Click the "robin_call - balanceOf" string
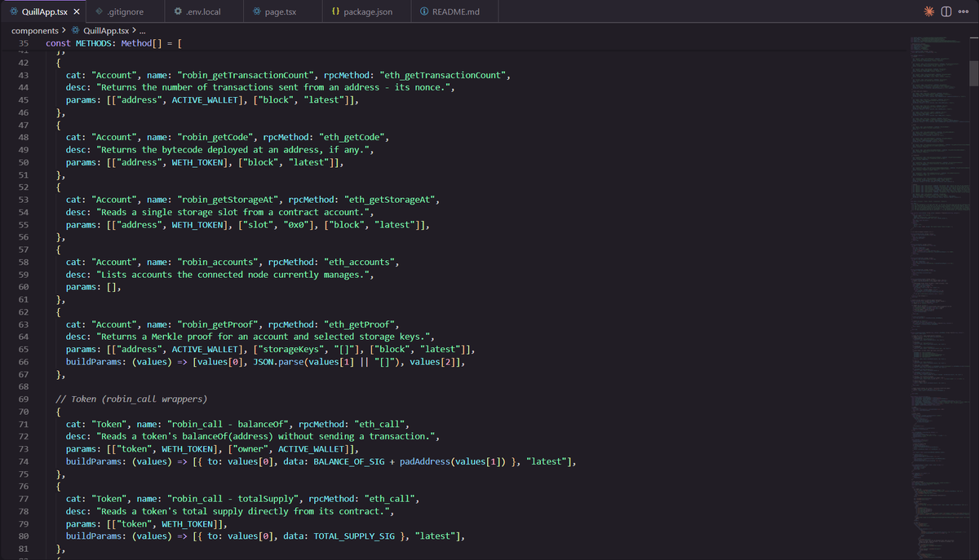Viewport: 979px width, 560px height. tap(226, 424)
